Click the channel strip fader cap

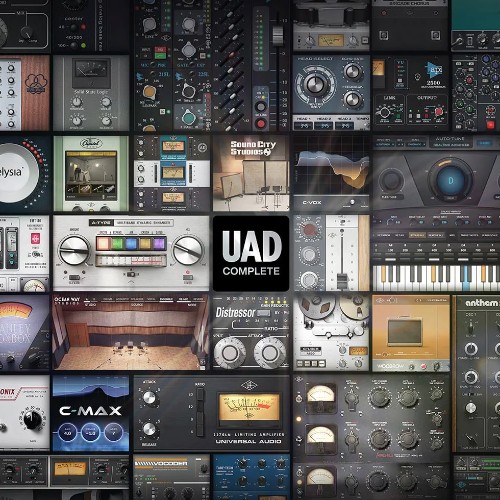[278, 35]
